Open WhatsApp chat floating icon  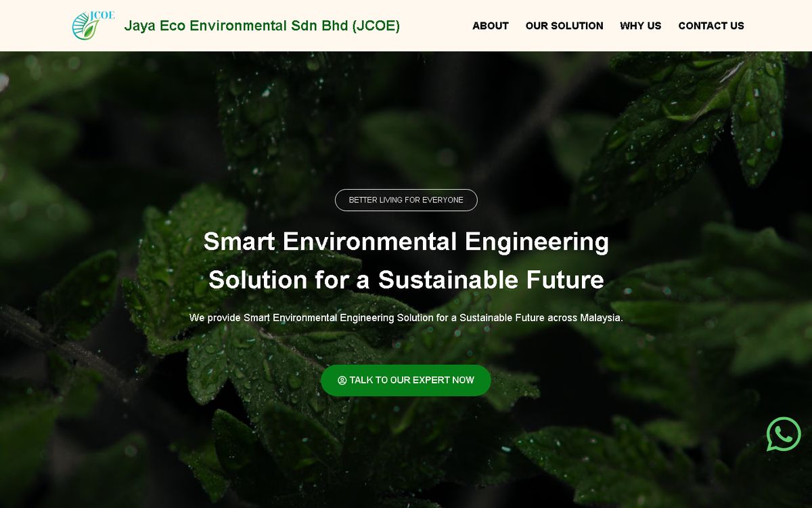tap(784, 434)
